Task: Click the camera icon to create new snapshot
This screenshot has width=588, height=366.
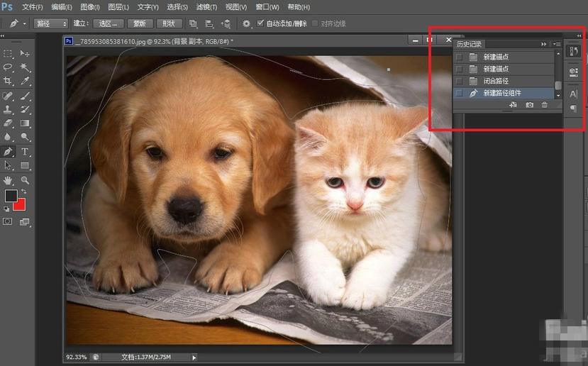Action: pyautogui.click(x=529, y=105)
